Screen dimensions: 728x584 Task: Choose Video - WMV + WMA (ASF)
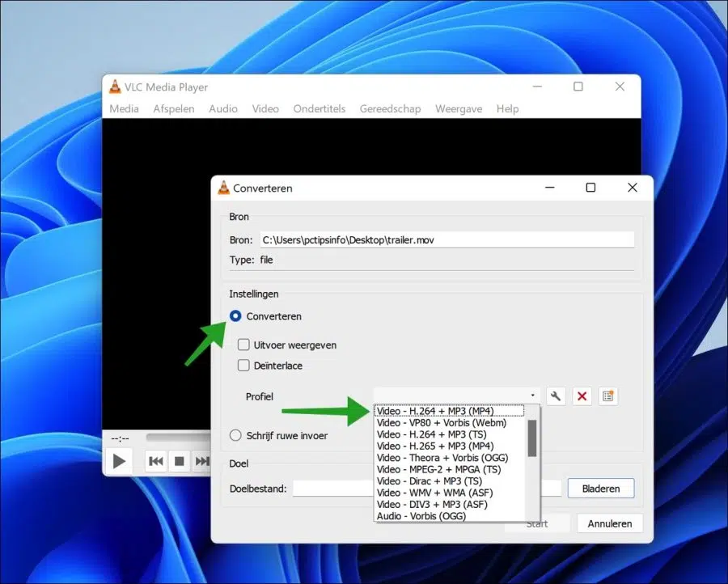pyautogui.click(x=450, y=493)
